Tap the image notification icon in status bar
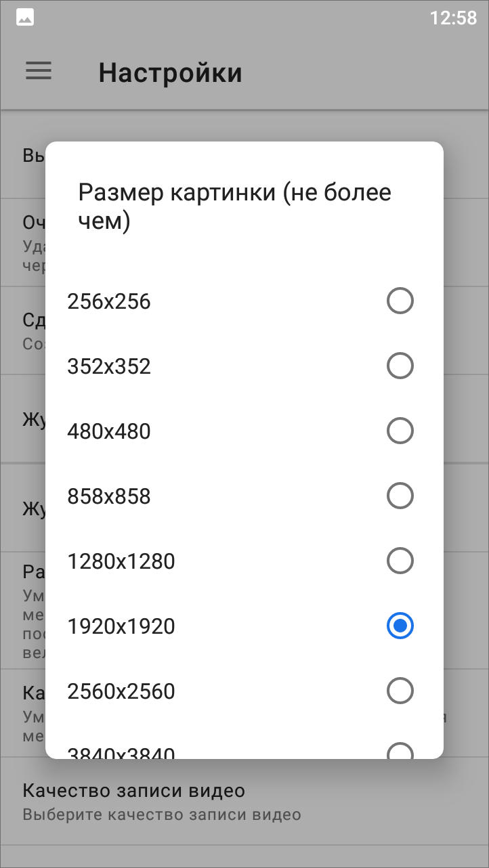Screen dimensions: 489x868 [x=25, y=18]
